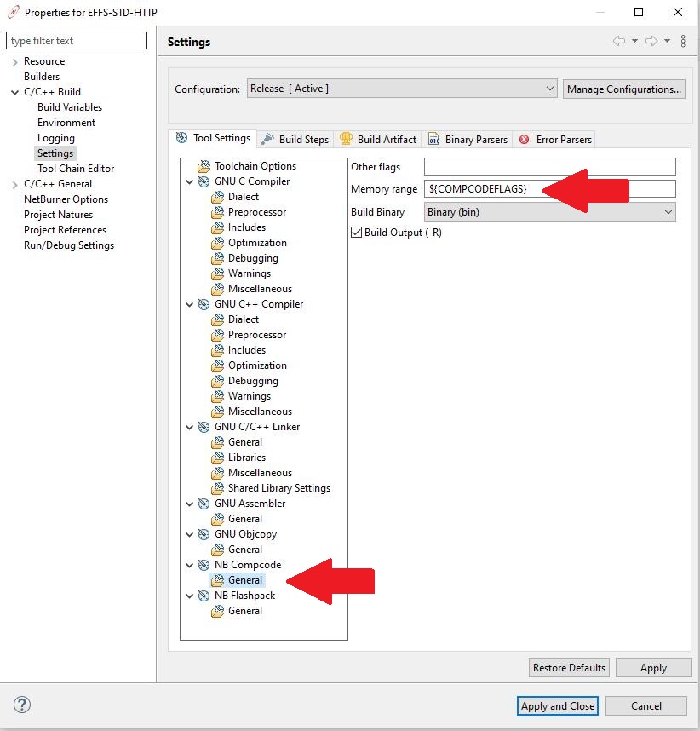700x731 pixels.
Task: Click the forward navigation arrow icon
Action: (x=651, y=41)
